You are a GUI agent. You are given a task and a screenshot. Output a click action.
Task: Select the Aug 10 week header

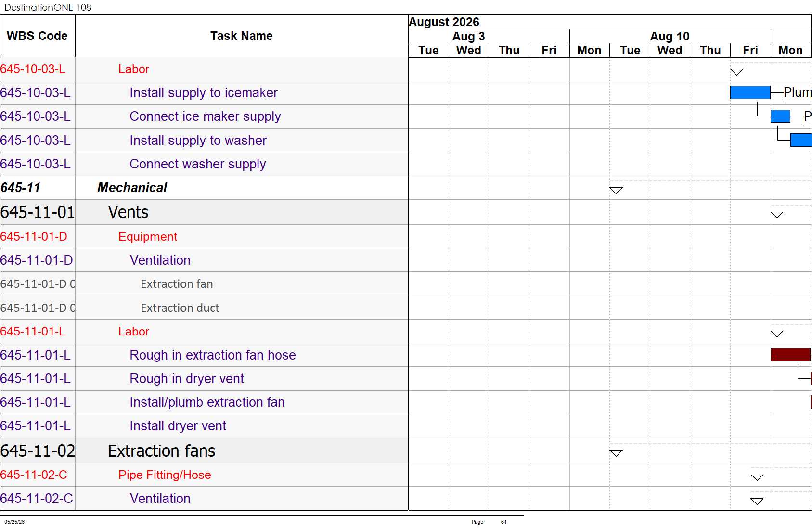coord(670,37)
